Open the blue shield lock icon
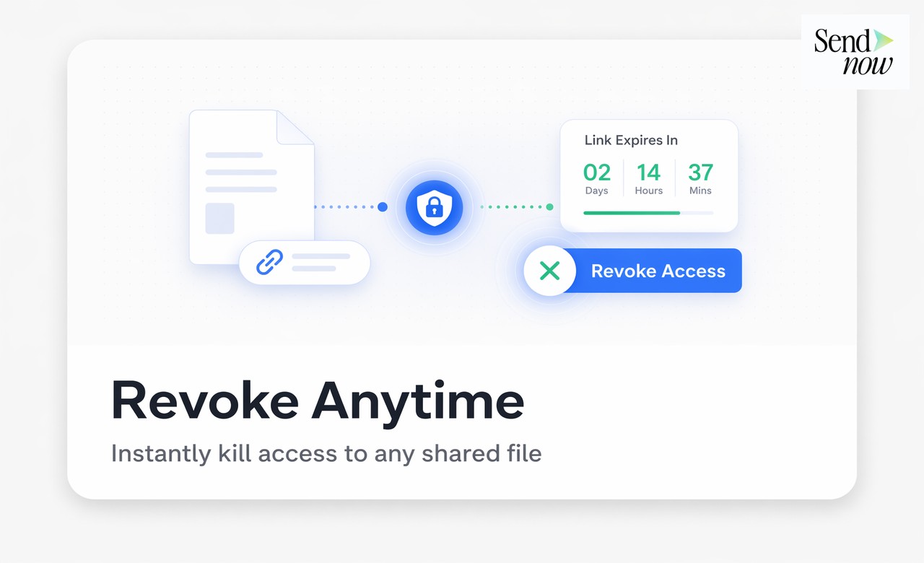The image size is (924, 563). point(433,207)
